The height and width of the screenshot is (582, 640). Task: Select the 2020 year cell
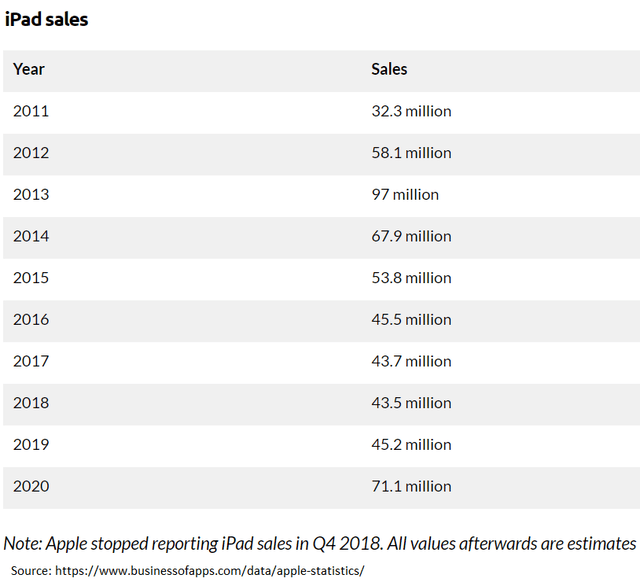click(31, 486)
